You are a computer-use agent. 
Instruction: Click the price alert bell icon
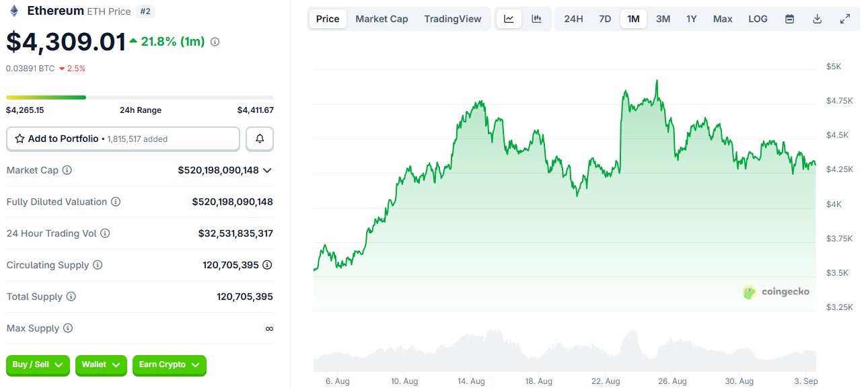(x=260, y=139)
